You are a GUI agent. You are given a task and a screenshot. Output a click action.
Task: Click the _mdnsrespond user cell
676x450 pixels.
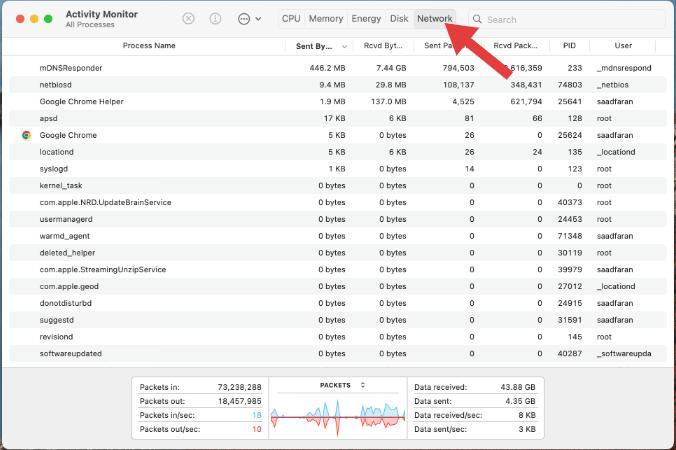pyautogui.click(x=624, y=68)
